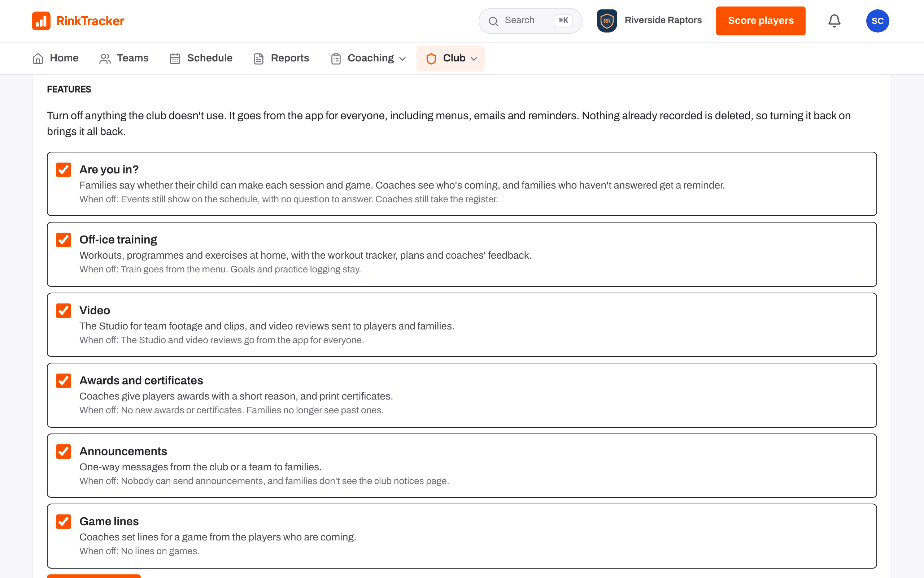The height and width of the screenshot is (578, 924).
Task: Click the Reports document icon
Action: (259, 59)
